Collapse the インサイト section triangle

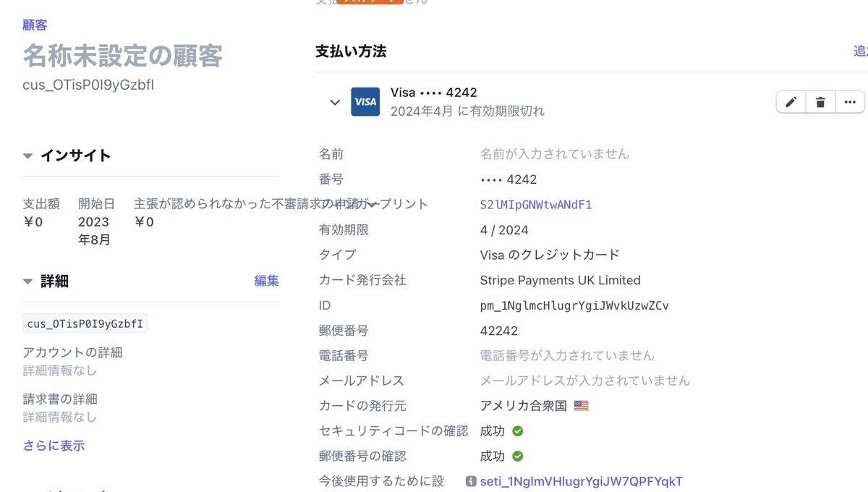[x=27, y=156]
